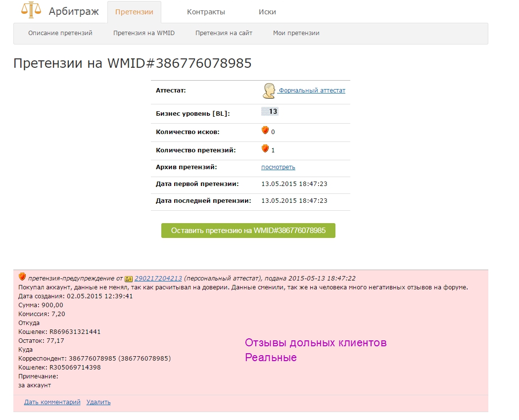Click the Аттестат: label

171,91
